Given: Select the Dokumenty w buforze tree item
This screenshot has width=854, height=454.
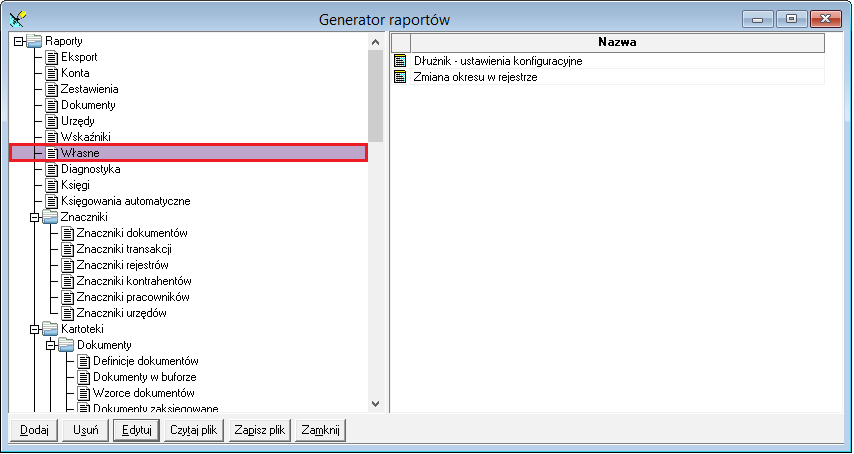Looking at the screenshot, I should (145, 377).
